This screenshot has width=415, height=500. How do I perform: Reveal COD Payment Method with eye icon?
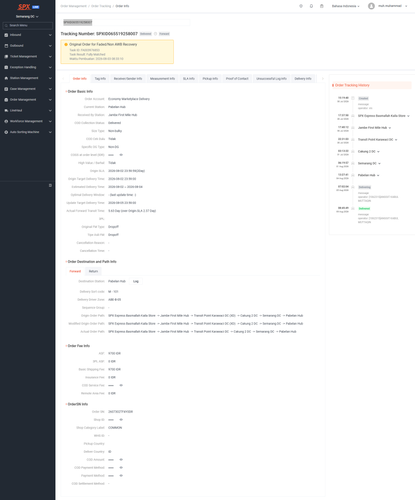(121, 467)
